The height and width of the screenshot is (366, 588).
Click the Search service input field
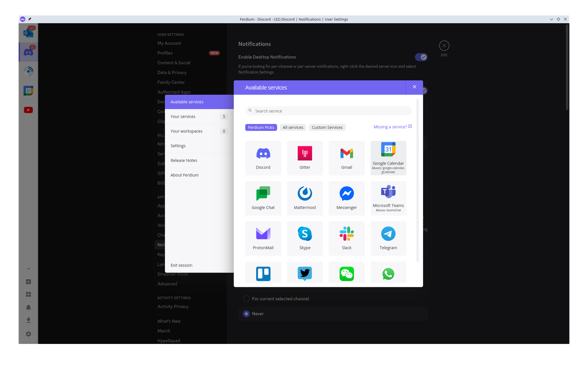(328, 111)
